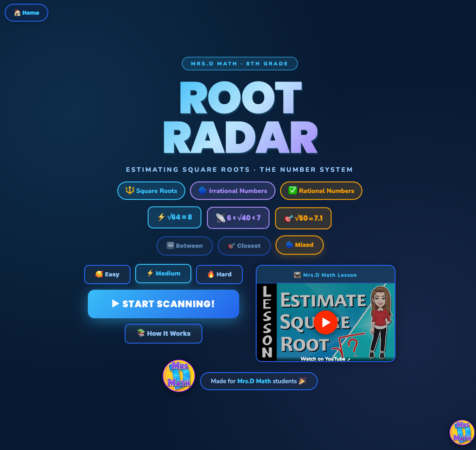The width and height of the screenshot is (476, 450).
Task: Click the Estimating Square Roots subtitle text
Action: pyautogui.click(x=239, y=169)
